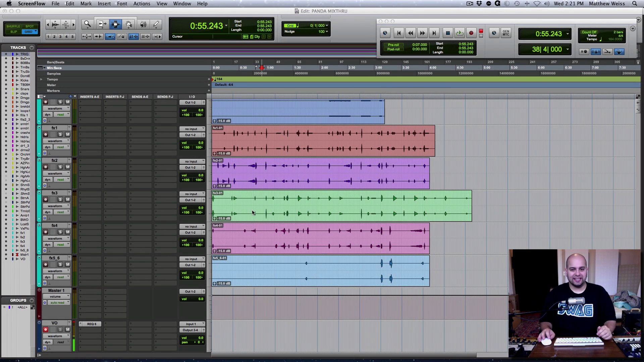Click the Record transport button
Image resolution: width=644 pixels, height=362 pixels.
[x=471, y=33]
